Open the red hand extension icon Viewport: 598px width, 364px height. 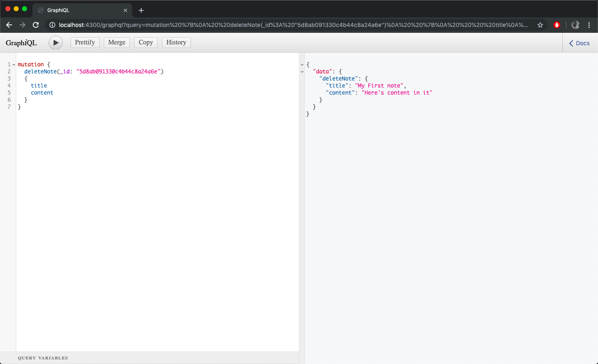point(557,25)
